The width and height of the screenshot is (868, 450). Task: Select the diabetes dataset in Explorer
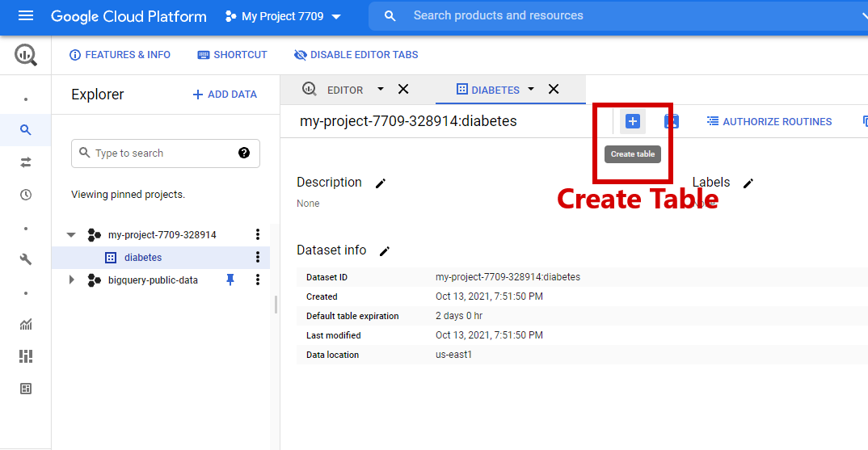point(143,258)
